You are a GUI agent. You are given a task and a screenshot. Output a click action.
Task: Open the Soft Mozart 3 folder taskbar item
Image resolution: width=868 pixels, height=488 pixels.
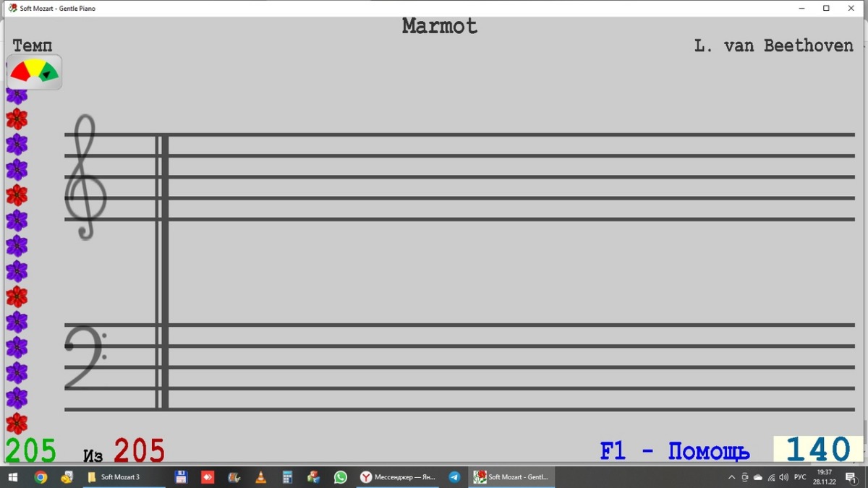(x=124, y=477)
